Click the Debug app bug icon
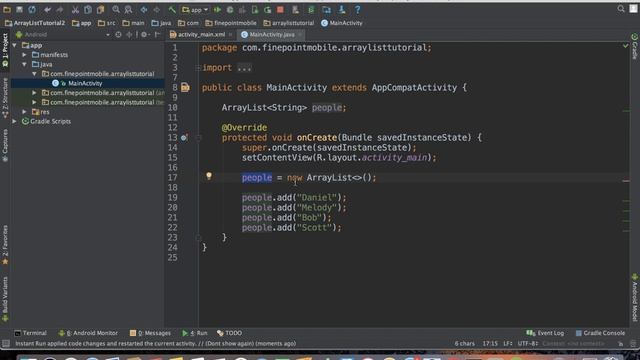 [x=230, y=9]
